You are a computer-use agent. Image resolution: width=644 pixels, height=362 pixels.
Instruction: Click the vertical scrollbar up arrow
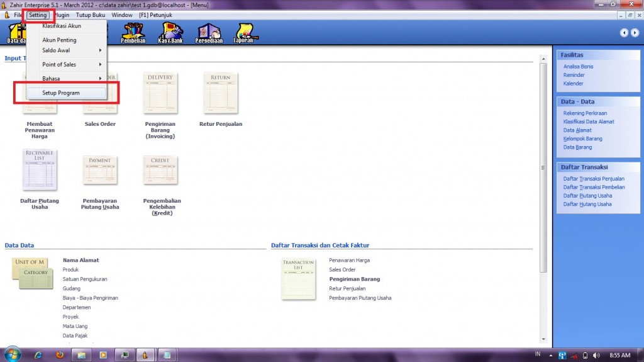coord(543,59)
